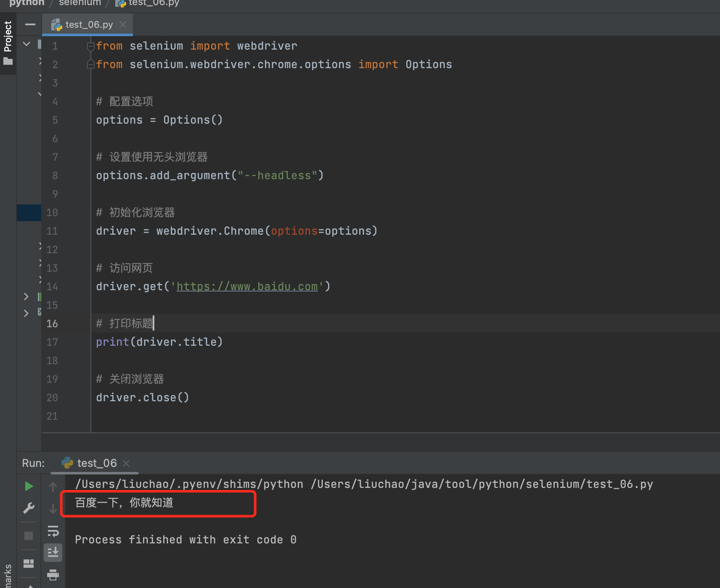
Task: Click comment '# 打印标题'
Action: (124, 323)
